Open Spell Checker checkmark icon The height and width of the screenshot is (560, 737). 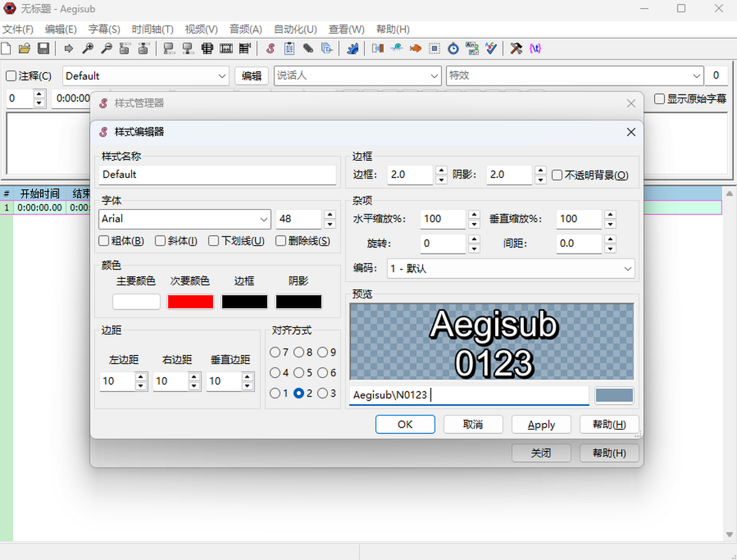(x=491, y=48)
